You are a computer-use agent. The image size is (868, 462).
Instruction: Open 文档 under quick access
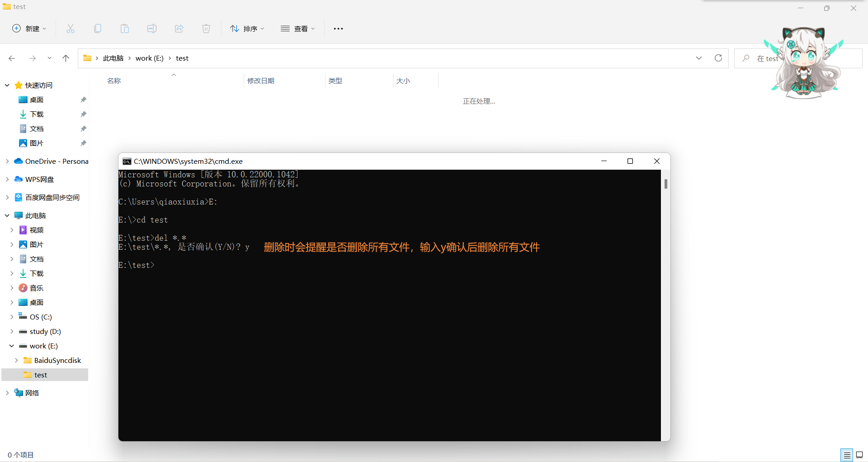[37, 129]
